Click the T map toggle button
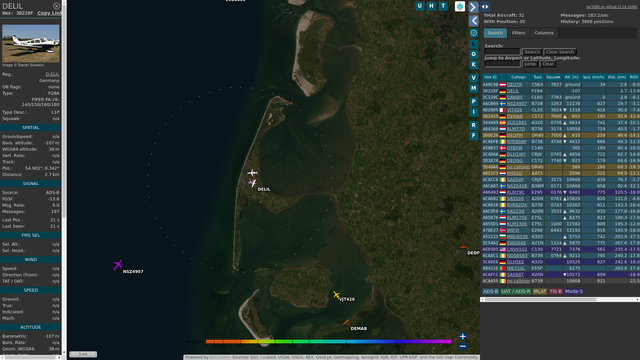 tap(443, 6)
